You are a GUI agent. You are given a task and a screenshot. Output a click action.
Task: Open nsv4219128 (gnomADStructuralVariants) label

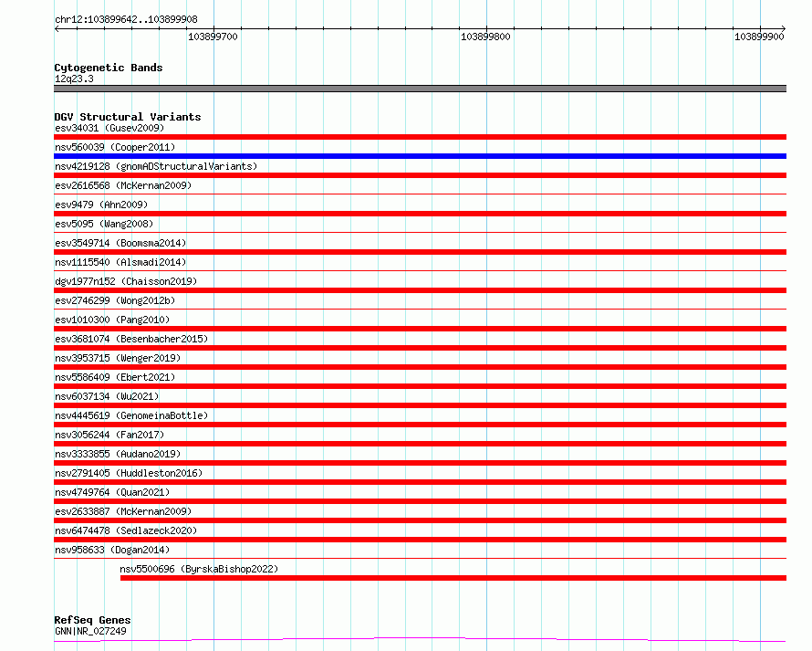pos(156,166)
